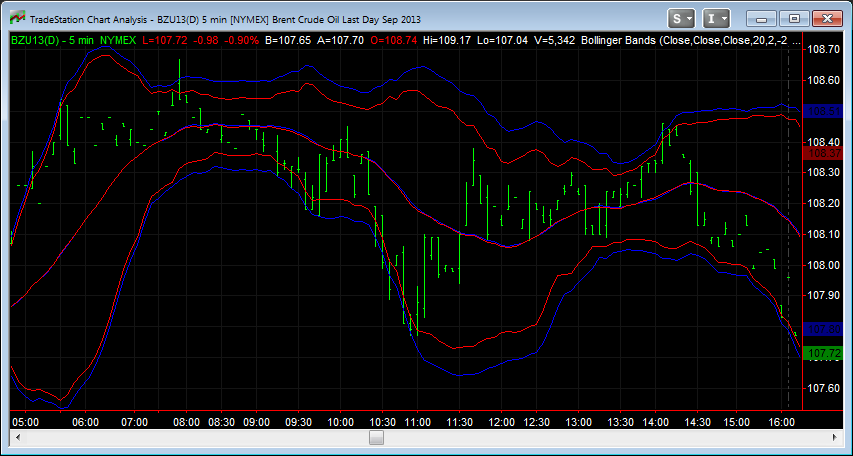Screen dimensions: 853x456
Task: Click the L=107.72 last price
Action: pyautogui.click(x=164, y=40)
